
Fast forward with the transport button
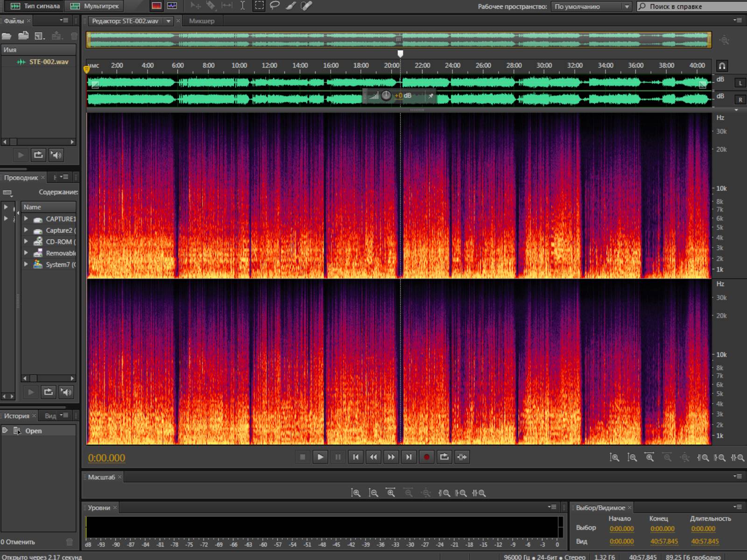point(391,457)
